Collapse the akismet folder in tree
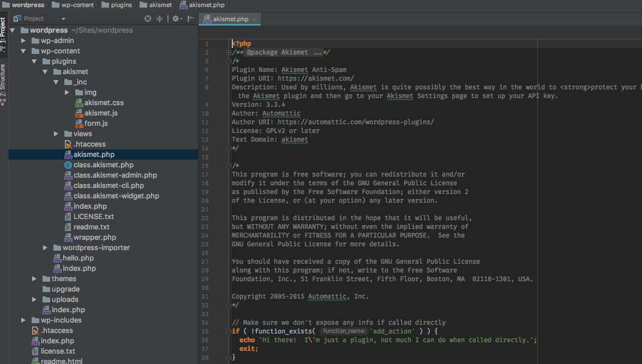The width and height of the screenshot is (642, 364). (45, 71)
